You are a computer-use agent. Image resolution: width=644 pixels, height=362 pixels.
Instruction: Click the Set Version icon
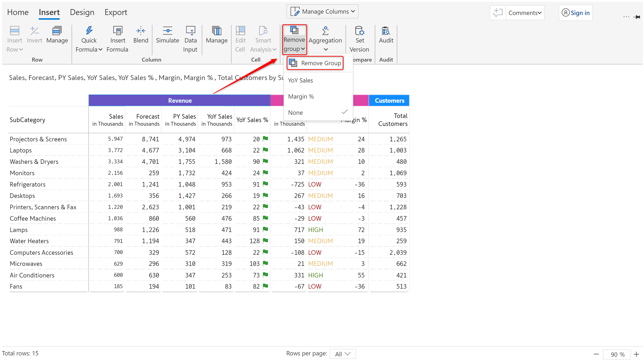pyautogui.click(x=359, y=31)
